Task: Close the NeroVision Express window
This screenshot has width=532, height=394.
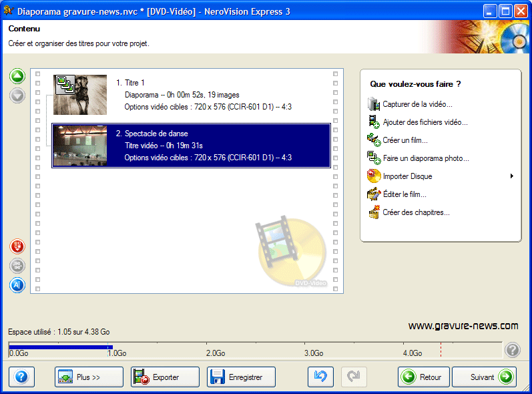Action: coord(521,11)
